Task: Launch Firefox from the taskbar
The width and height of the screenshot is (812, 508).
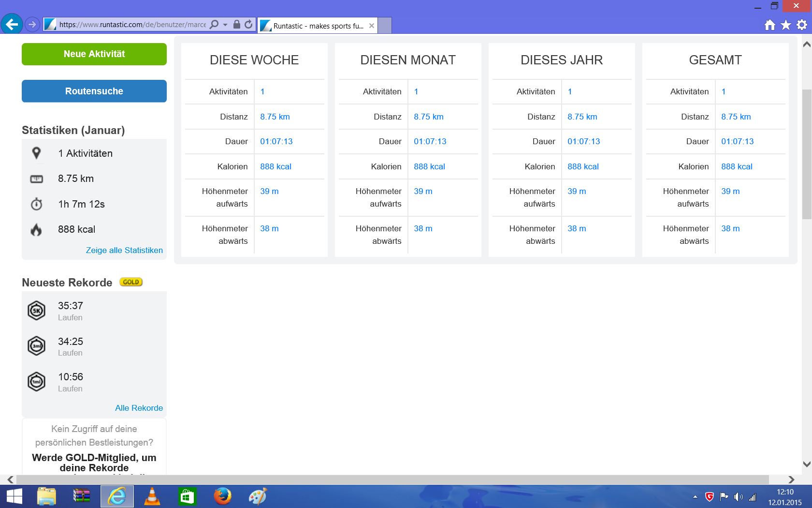Action: 222,496
